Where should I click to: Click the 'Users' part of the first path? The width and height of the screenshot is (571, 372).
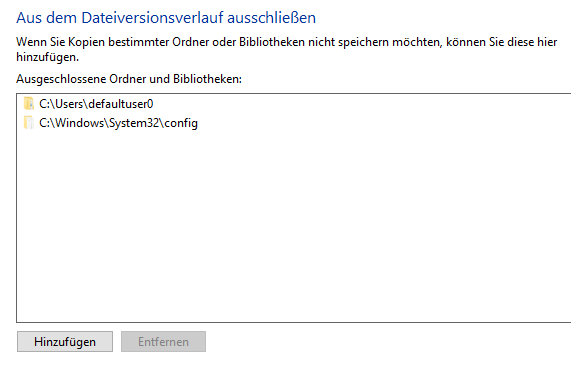pyautogui.click(x=70, y=104)
